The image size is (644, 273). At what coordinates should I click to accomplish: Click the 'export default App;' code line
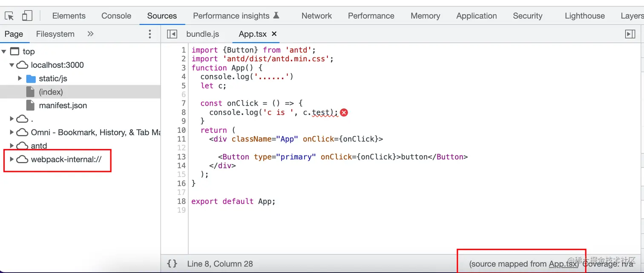click(x=233, y=201)
